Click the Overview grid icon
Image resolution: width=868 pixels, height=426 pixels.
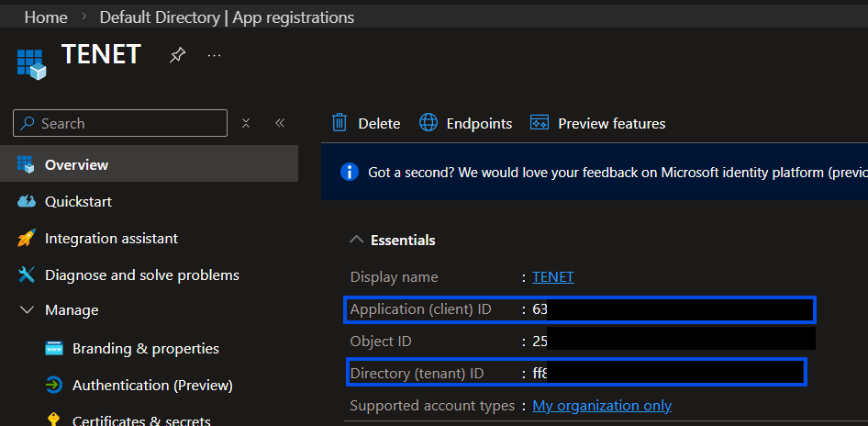(x=26, y=164)
